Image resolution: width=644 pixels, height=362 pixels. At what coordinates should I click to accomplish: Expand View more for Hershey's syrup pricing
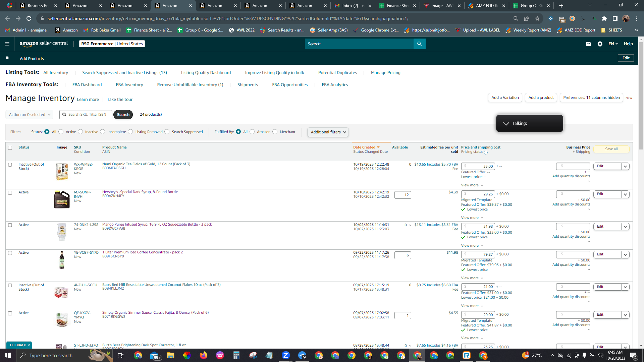tap(472, 218)
